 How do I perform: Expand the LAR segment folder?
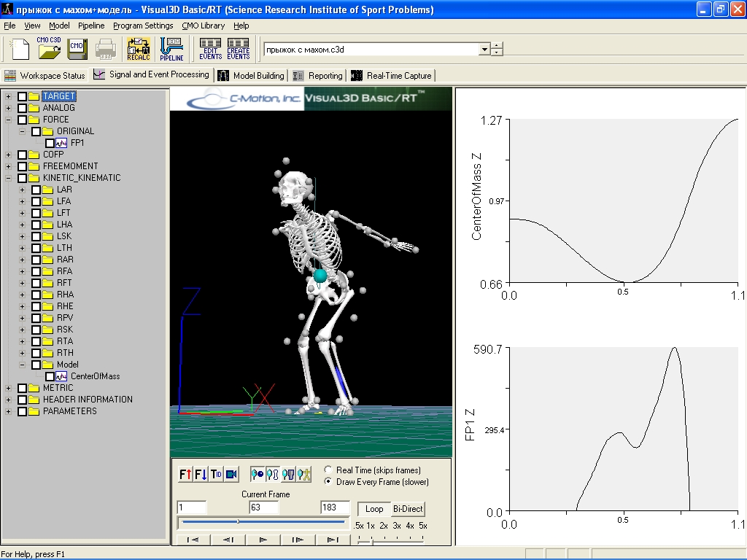[x=22, y=190]
